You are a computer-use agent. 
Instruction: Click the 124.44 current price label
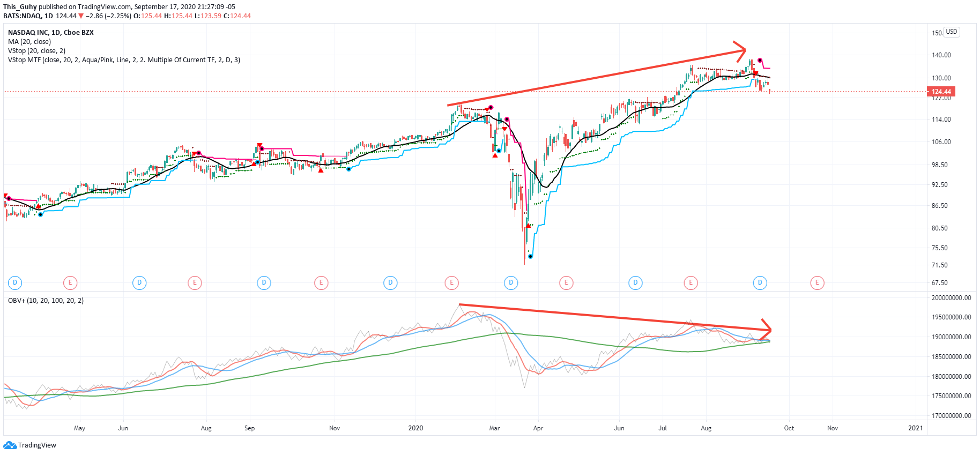tap(941, 92)
